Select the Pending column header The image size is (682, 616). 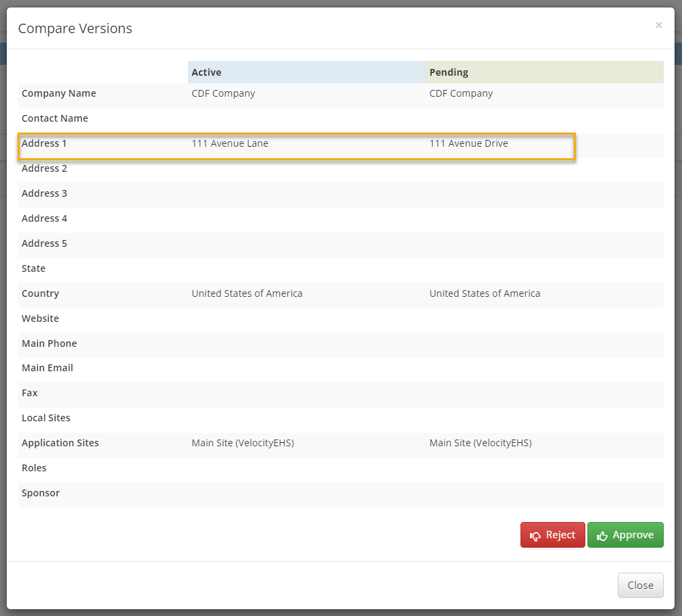tap(545, 72)
